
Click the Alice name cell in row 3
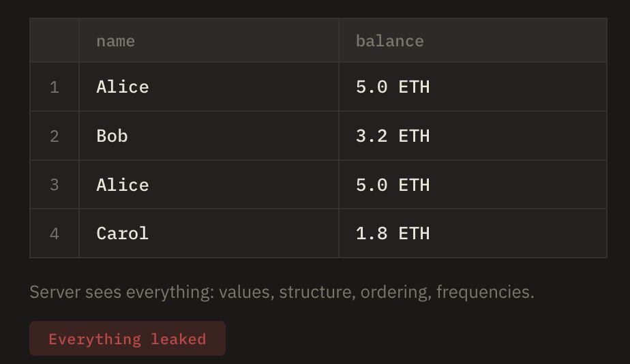tap(123, 185)
